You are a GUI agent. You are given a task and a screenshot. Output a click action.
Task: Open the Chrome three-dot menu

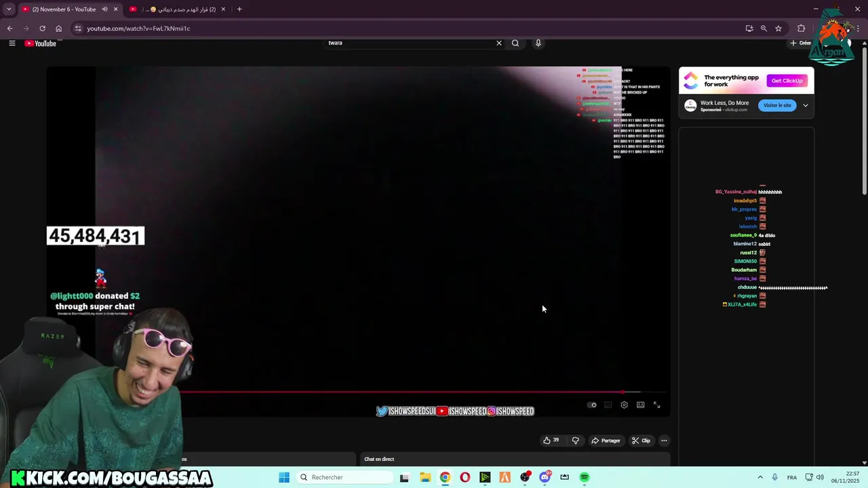(x=857, y=28)
